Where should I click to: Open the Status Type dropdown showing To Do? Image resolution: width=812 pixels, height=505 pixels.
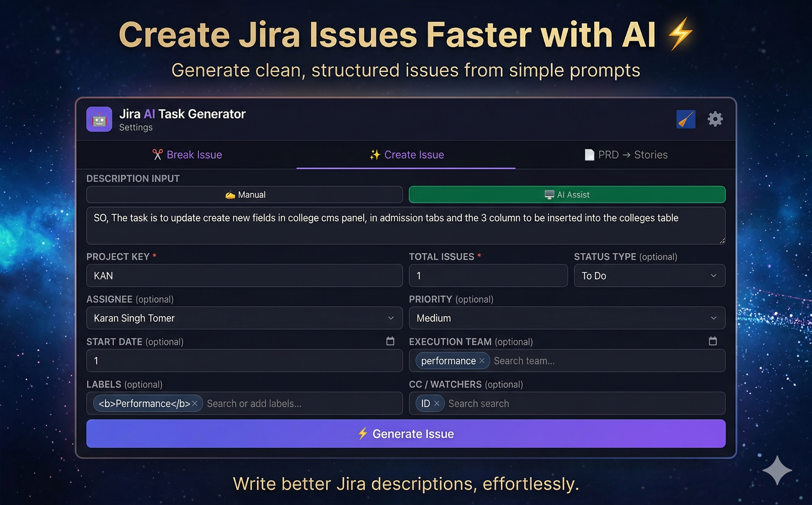(x=649, y=275)
